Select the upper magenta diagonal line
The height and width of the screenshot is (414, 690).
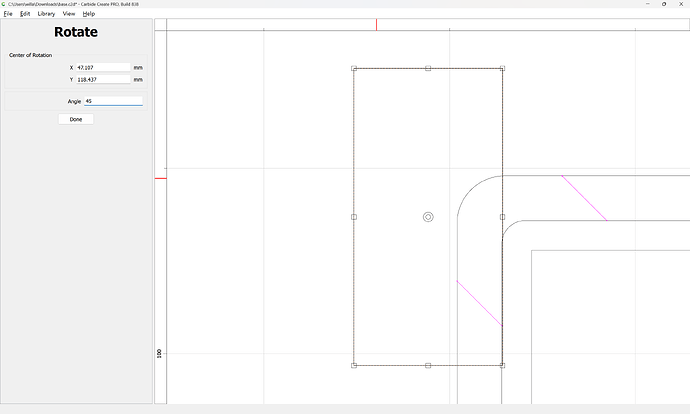584,198
